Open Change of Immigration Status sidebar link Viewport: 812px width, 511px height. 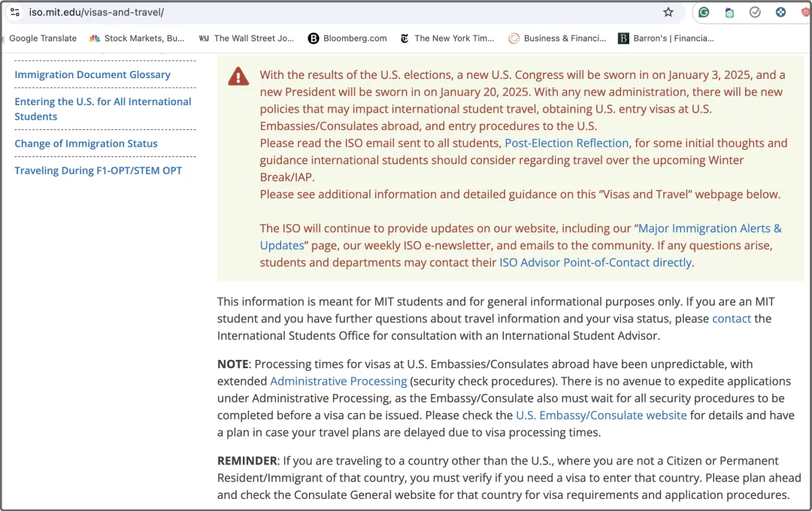(86, 144)
